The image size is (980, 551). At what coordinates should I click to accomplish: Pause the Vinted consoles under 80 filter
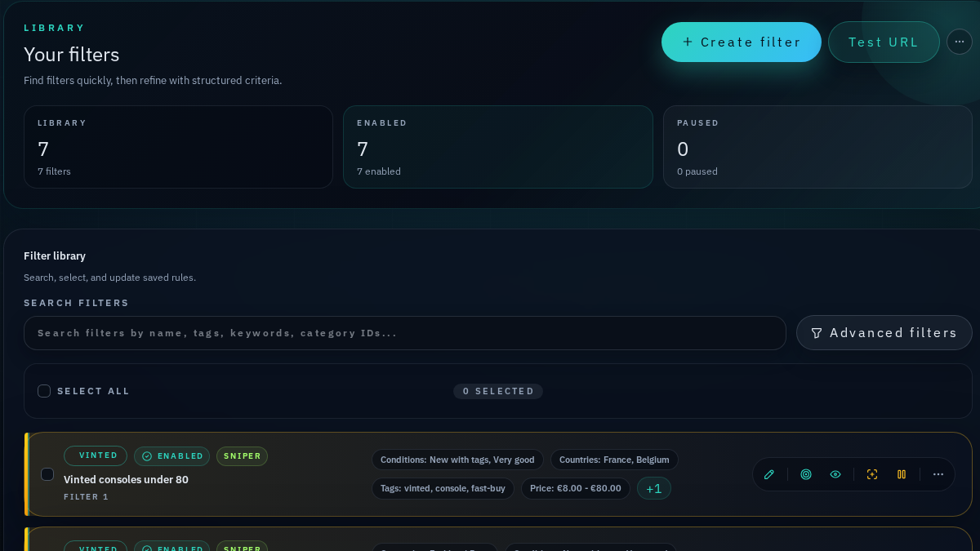pyautogui.click(x=902, y=474)
